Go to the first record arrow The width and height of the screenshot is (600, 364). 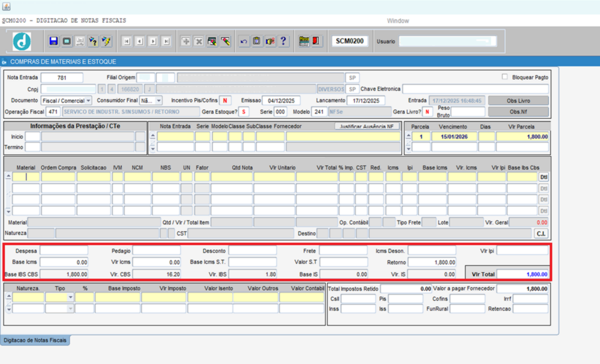click(127, 41)
